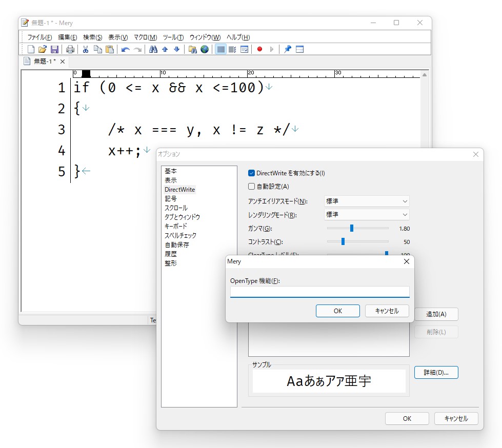This screenshot has width=502, height=448.
Task: Undo the last edit with the undo arrow
Action: (126, 49)
